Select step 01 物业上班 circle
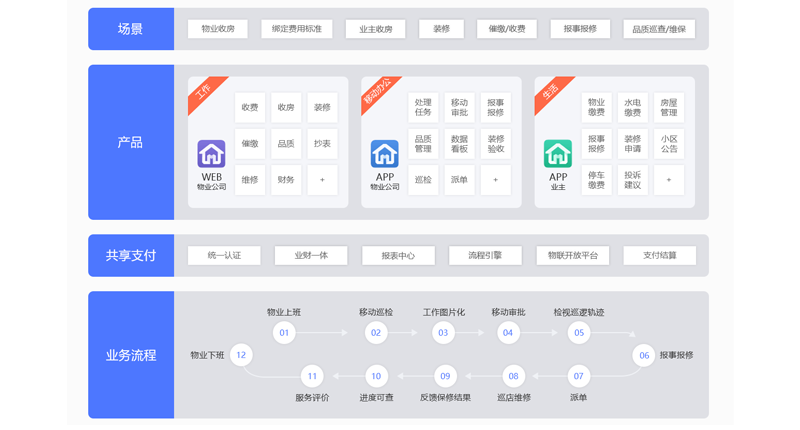The image size is (800, 430). 284,333
